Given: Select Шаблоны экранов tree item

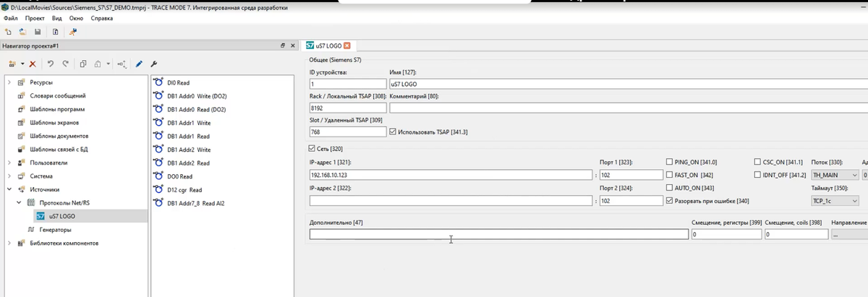Looking at the screenshot, I should (54, 122).
